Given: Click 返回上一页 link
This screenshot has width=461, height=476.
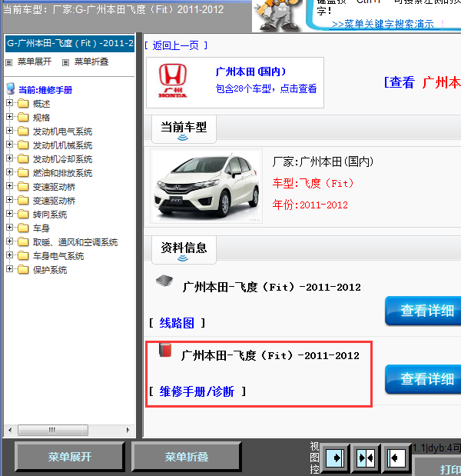Looking at the screenshot, I should (x=176, y=45).
